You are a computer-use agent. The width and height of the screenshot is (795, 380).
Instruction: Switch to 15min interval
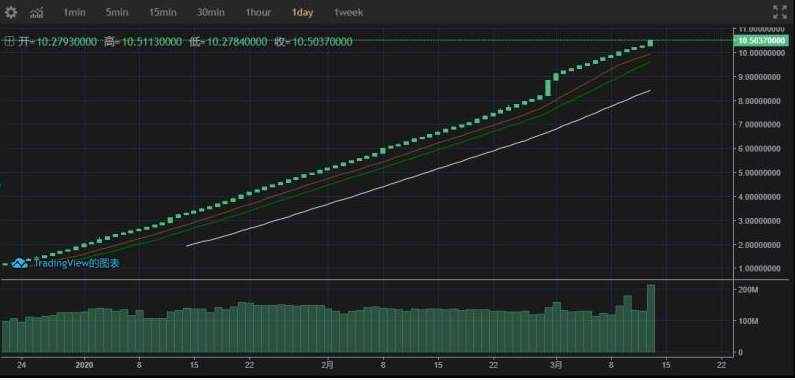(x=162, y=12)
